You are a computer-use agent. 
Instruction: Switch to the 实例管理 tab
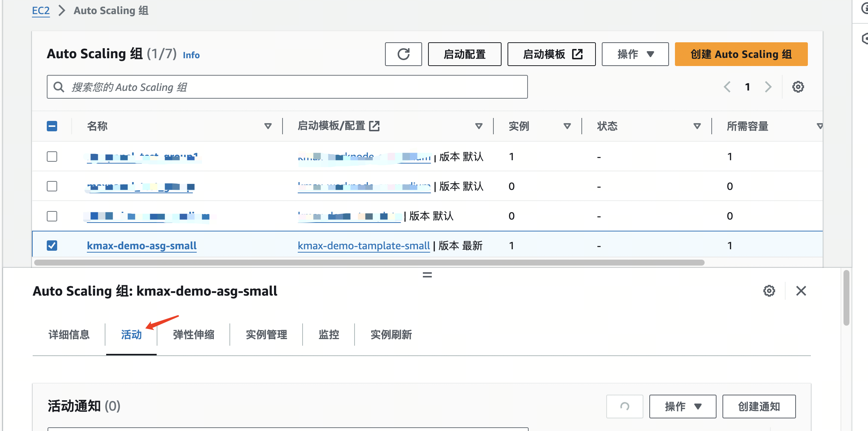tap(266, 335)
